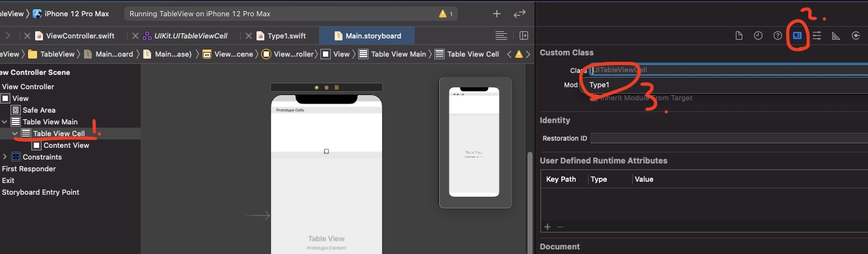Select Constraints in document outline

(x=36, y=157)
